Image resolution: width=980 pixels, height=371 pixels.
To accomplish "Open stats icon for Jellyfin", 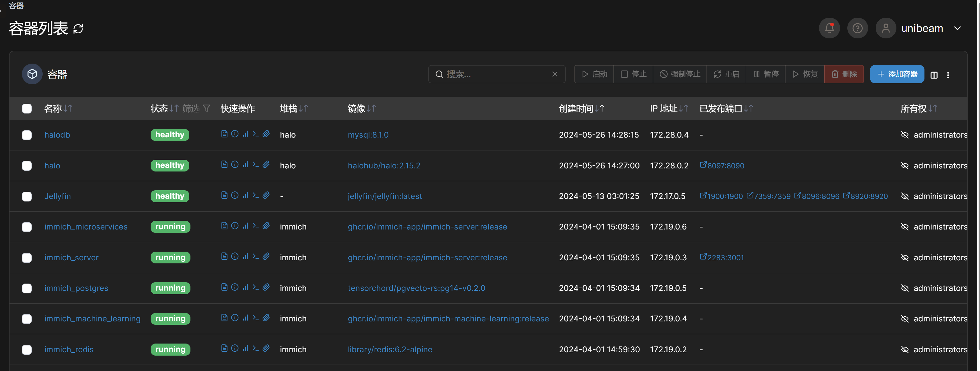I will click(x=245, y=195).
